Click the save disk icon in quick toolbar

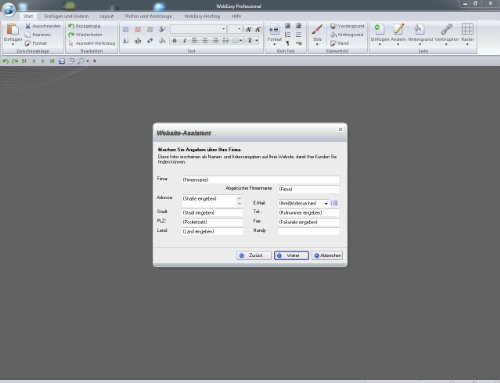62,61
